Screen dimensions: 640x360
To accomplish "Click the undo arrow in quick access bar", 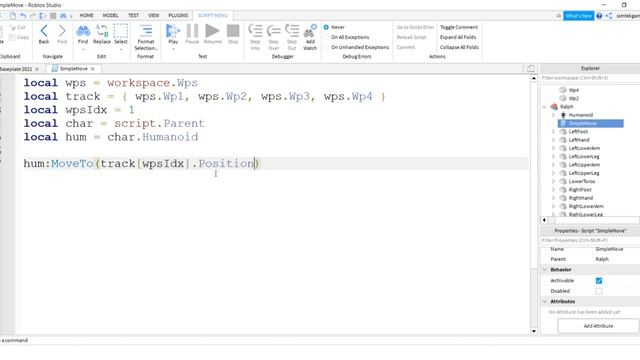I will click(x=23, y=16).
